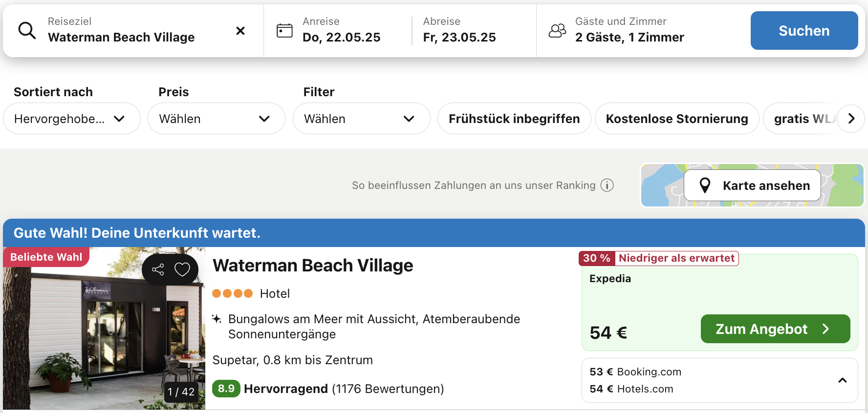Image resolution: width=868 pixels, height=413 pixels.
Task: Click the map pin icon
Action: (x=705, y=186)
